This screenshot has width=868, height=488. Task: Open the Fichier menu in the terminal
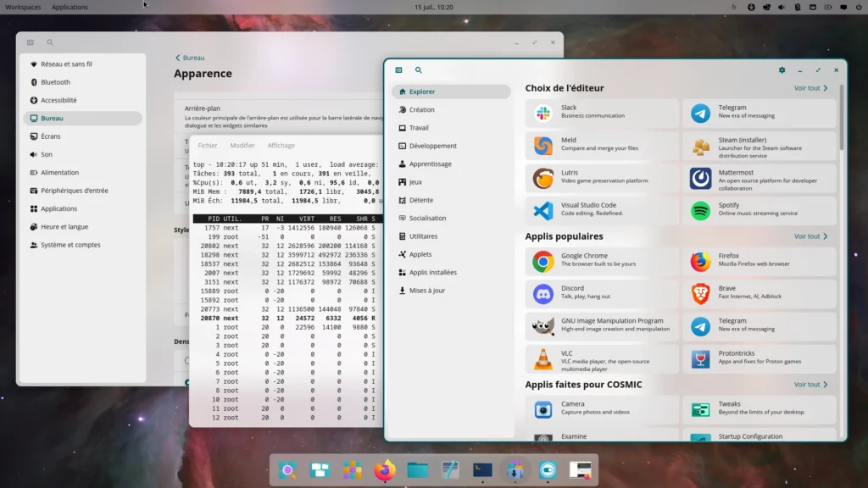(x=208, y=146)
